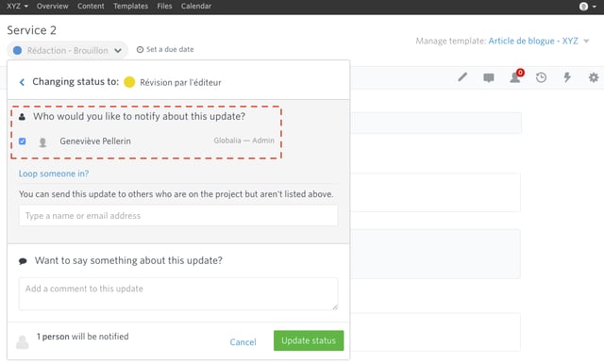Image resolution: width=604 pixels, height=364 pixels.
Task: Click the Update status button
Action: [309, 340]
